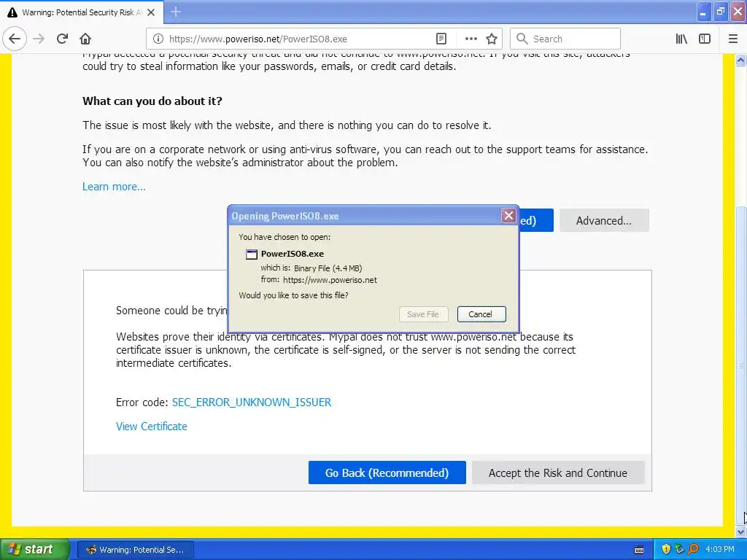Click Go Back (Recommended) in the details panel
Viewport: 747px width, 560px height.
[x=387, y=472]
